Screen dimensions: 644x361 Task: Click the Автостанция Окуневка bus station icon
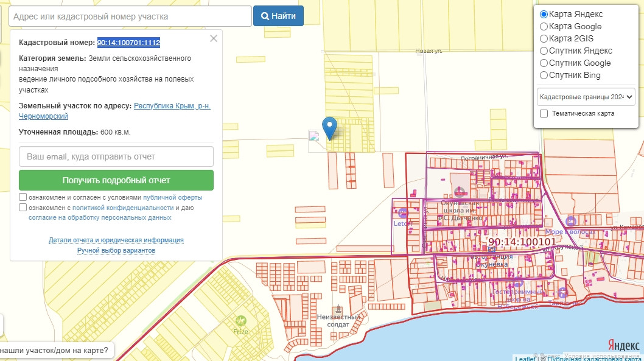[x=491, y=249]
